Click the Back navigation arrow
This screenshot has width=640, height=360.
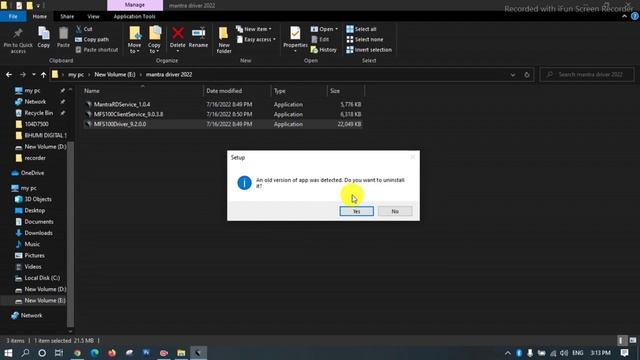[x=9, y=75]
